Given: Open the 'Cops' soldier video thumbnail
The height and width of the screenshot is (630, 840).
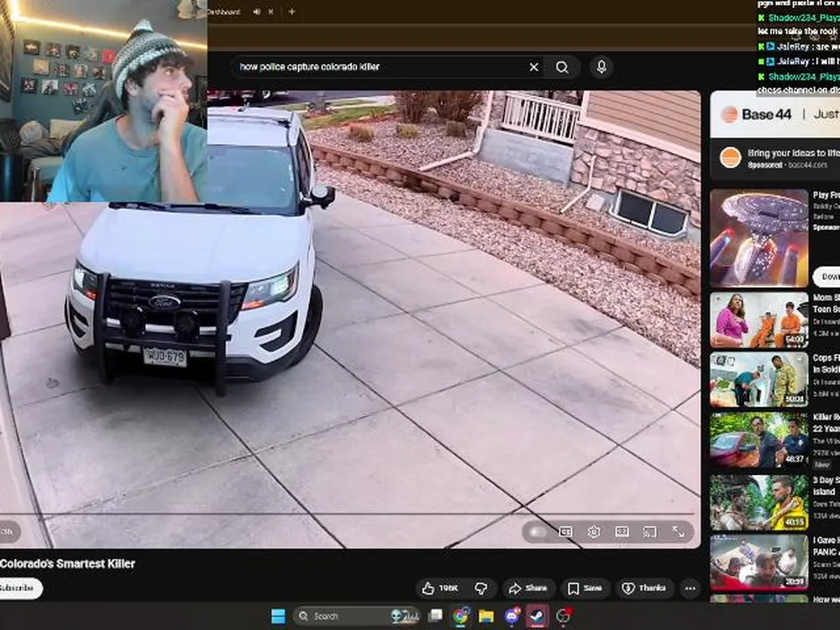Looking at the screenshot, I should tap(759, 380).
